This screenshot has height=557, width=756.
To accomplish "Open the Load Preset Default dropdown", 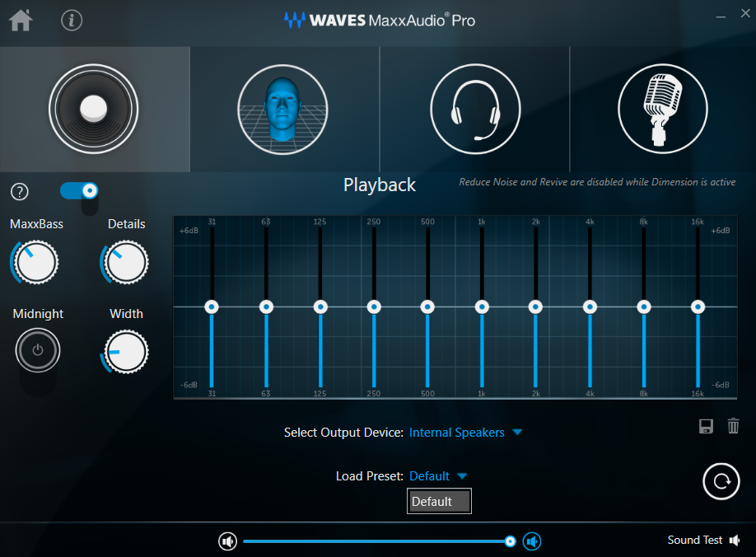I will [x=429, y=476].
